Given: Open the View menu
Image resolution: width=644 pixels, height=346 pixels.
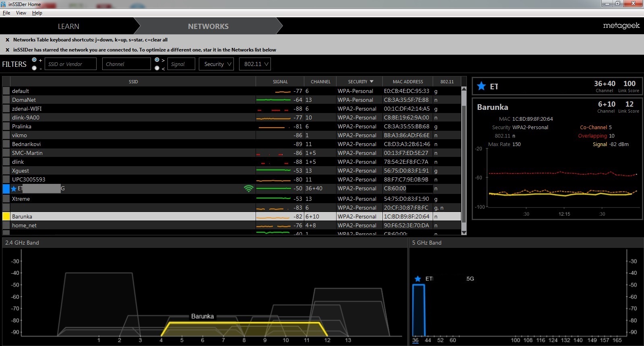Looking at the screenshot, I should (x=21, y=13).
